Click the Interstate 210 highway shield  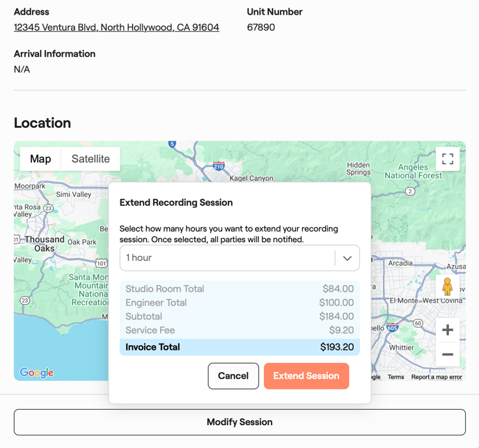click(219, 166)
